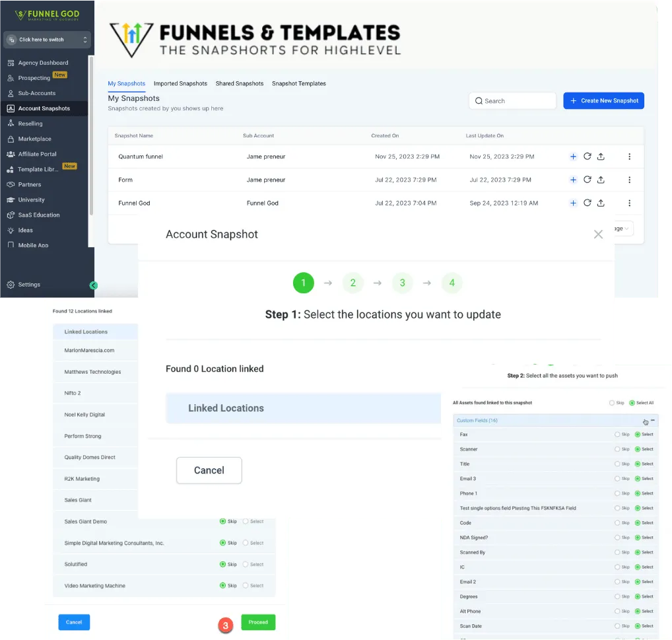Open more options for Funnel God row
The height and width of the screenshot is (640, 672).
(x=629, y=203)
